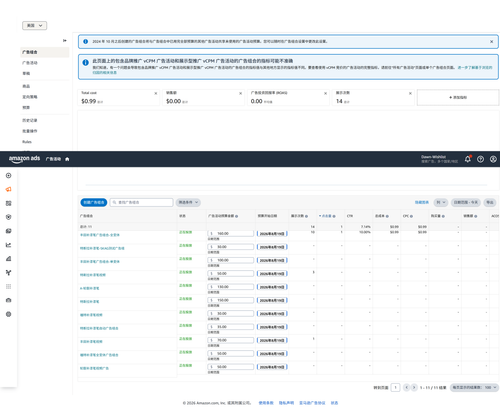Sort by the CPC column header

pyautogui.click(x=406, y=216)
